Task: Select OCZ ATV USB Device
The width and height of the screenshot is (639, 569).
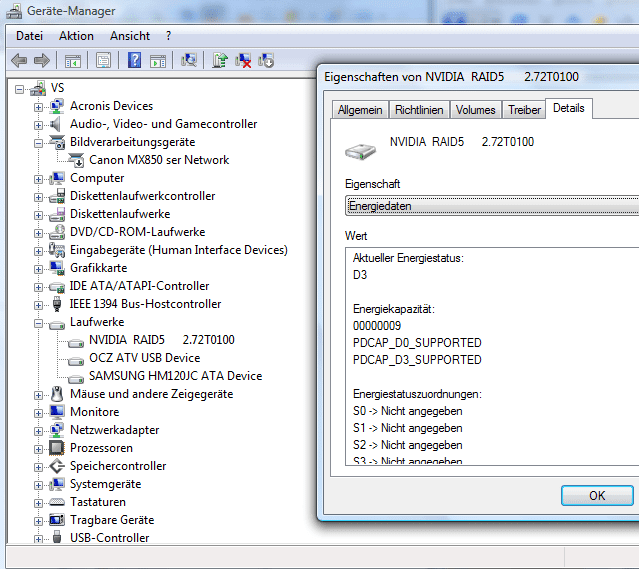Action: point(145,358)
